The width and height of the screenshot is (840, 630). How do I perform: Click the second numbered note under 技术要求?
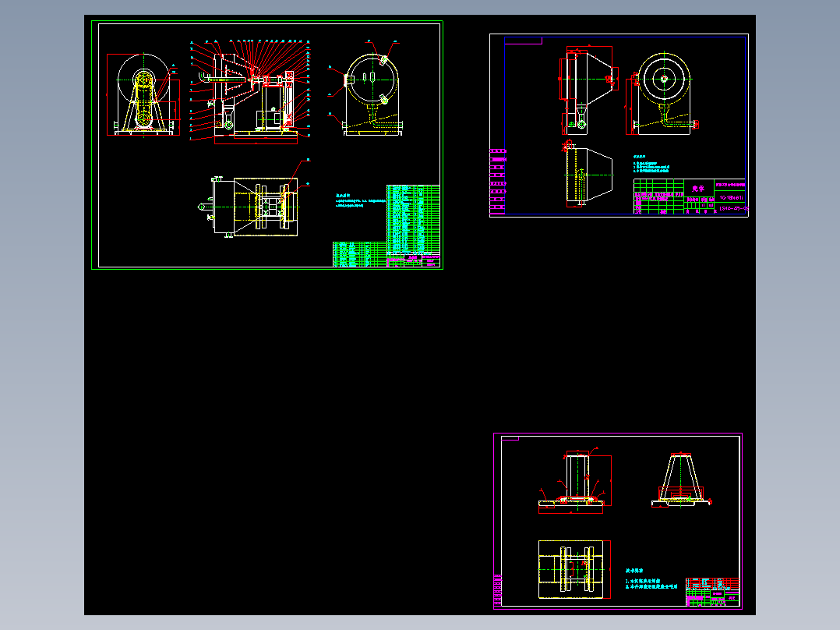pos(651,586)
